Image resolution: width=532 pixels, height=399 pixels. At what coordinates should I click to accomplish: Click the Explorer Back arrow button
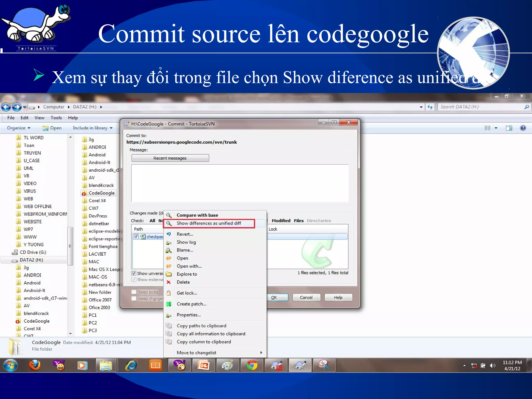[6, 107]
